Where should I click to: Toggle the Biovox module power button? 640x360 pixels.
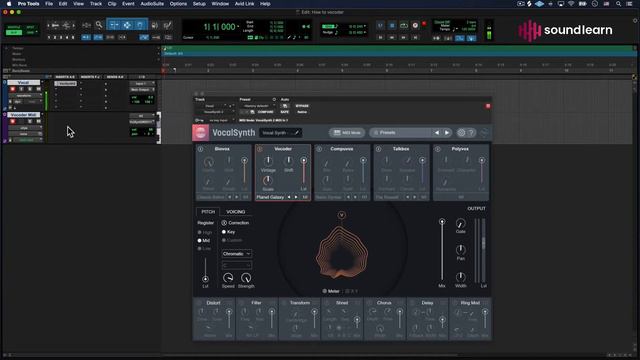click(200, 149)
